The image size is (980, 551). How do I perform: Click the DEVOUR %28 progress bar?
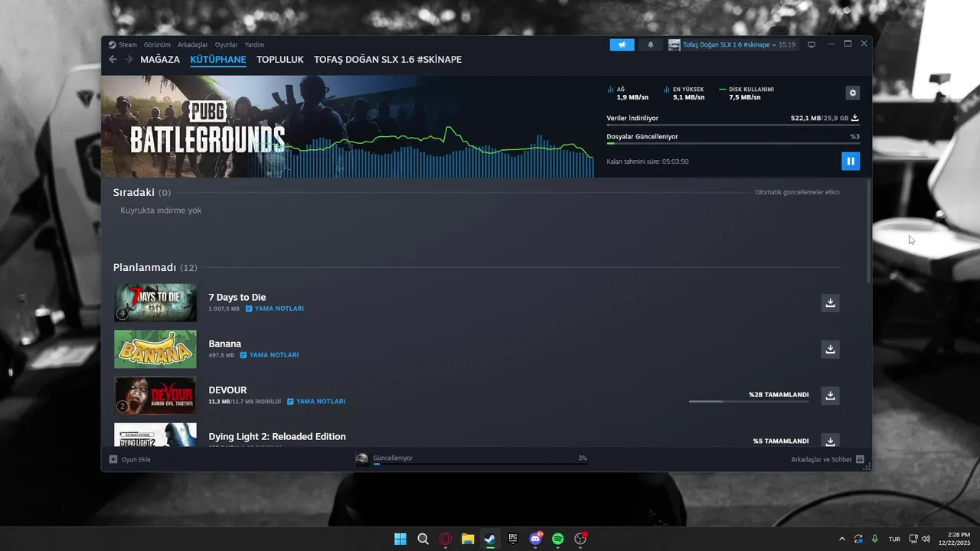click(749, 401)
